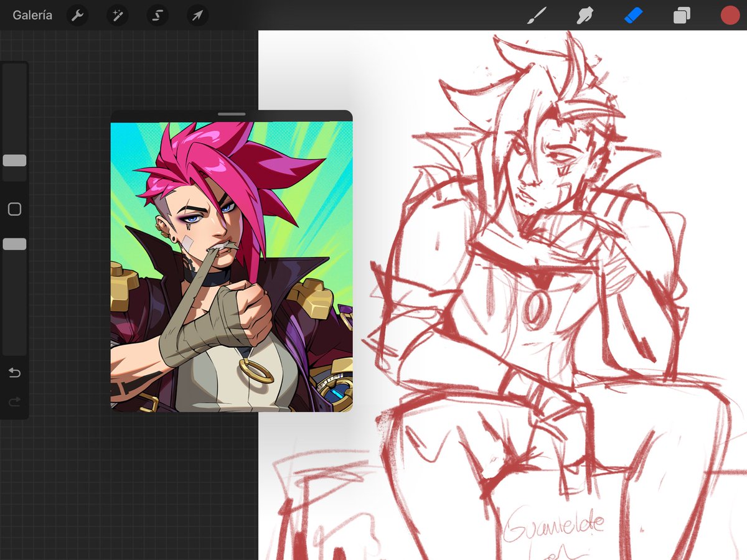Image resolution: width=747 pixels, height=560 pixels.
Task: Open the Galería gallery view
Action: coord(32,15)
